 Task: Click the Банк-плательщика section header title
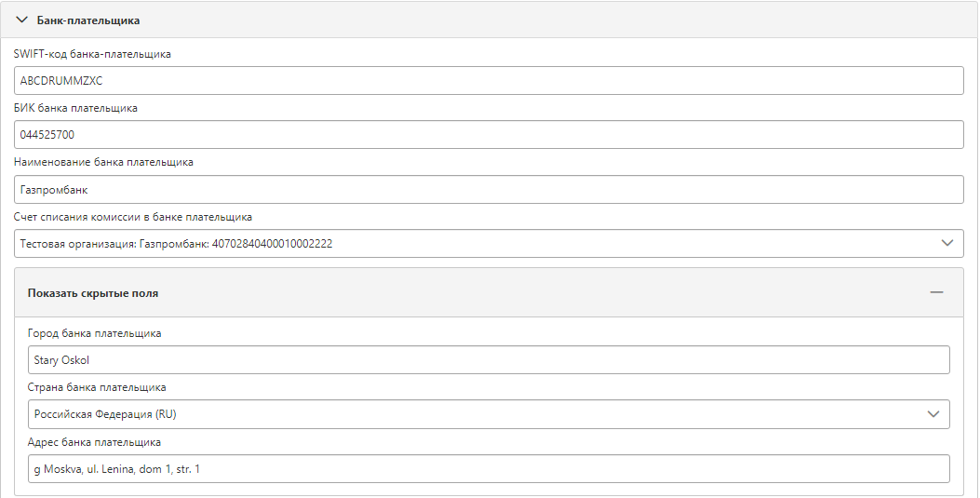tap(88, 20)
